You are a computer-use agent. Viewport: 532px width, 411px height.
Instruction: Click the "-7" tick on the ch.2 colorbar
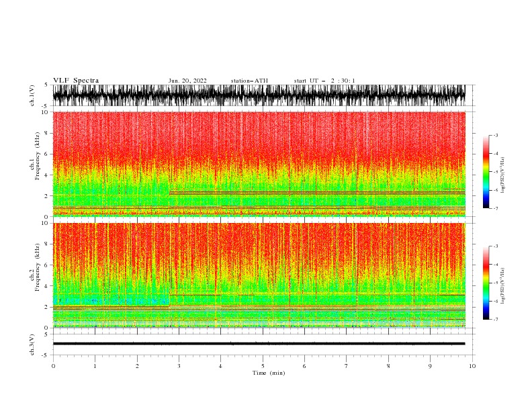(x=496, y=320)
